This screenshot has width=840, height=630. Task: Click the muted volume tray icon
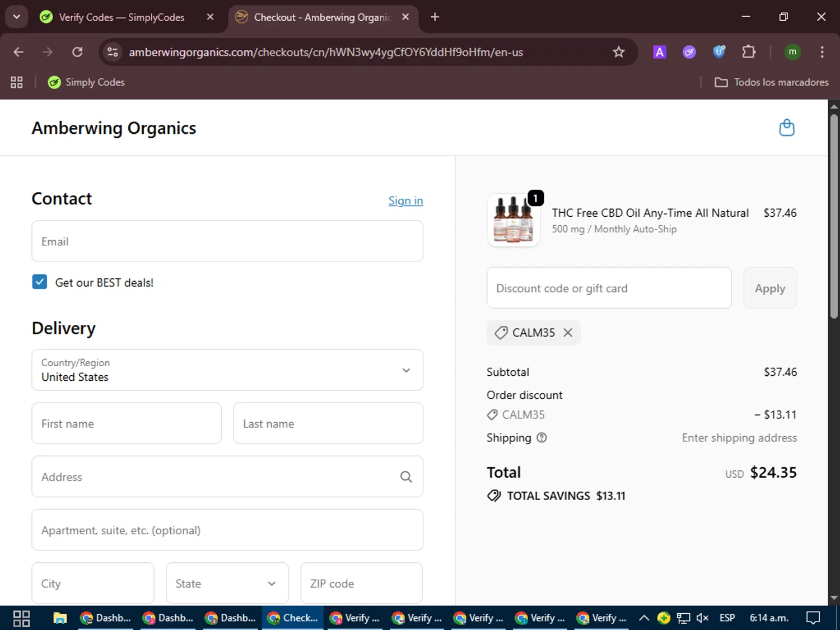tap(702, 618)
